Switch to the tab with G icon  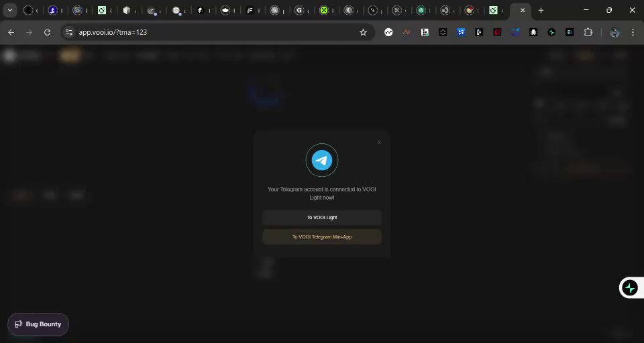[299, 10]
